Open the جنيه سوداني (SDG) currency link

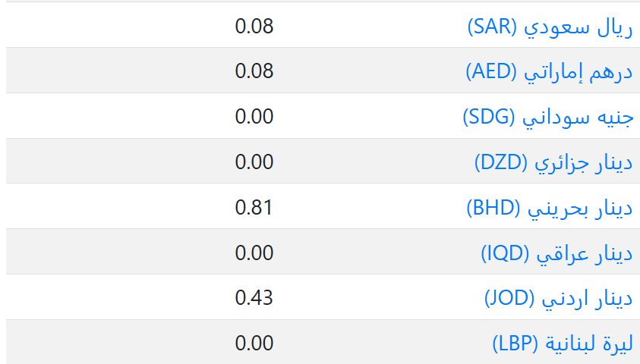coord(548,118)
